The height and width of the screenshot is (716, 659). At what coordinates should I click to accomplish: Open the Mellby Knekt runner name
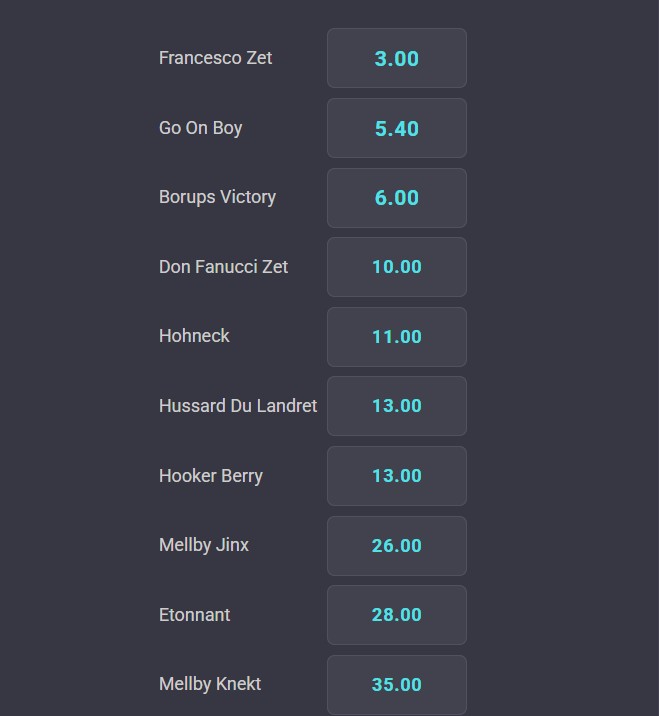click(210, 684)
